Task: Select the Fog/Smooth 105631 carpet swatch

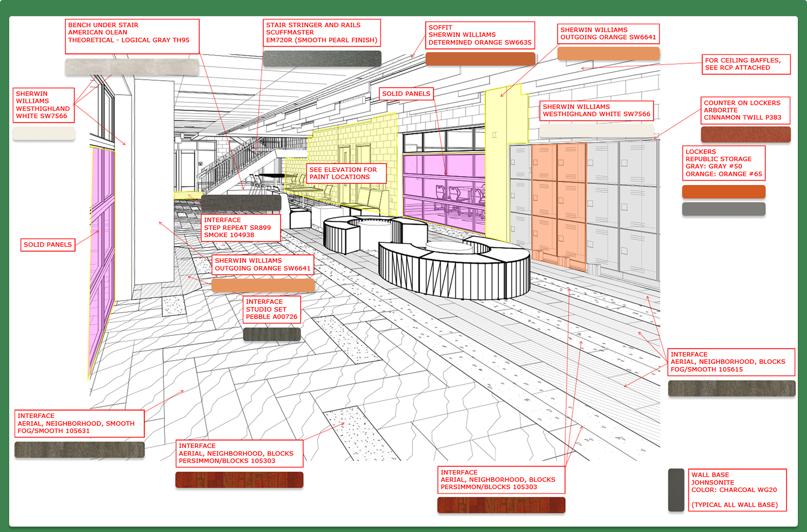Action: pos(79,450)
